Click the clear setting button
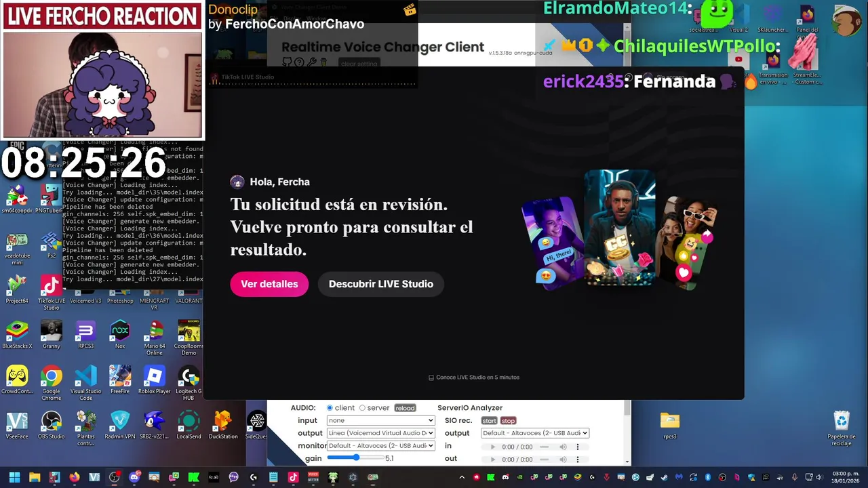 click(x=359, y=64)
